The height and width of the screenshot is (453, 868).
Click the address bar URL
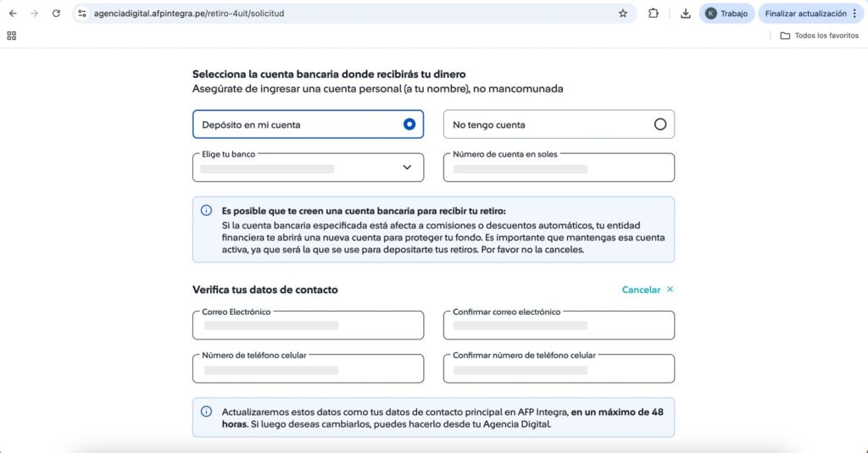click(x=189, y=14)
